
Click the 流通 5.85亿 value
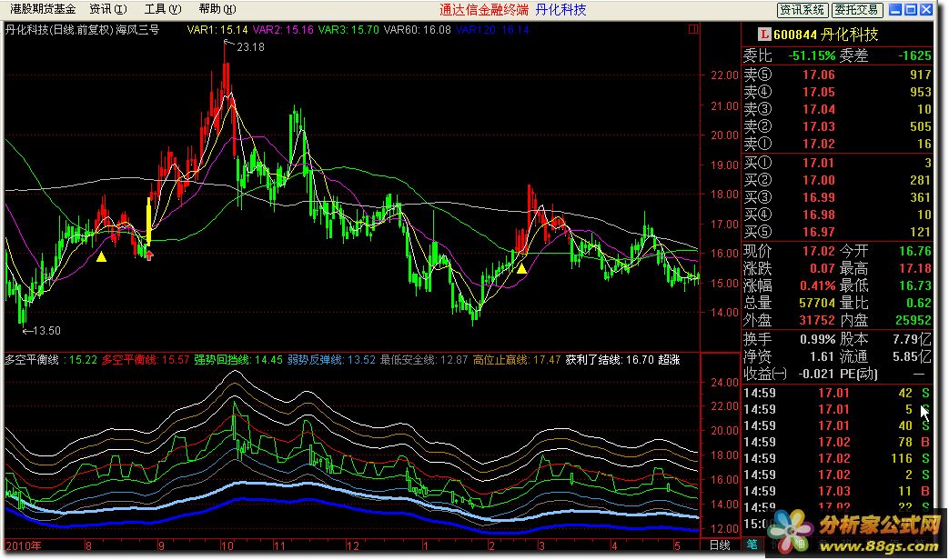tap(912, 356)
